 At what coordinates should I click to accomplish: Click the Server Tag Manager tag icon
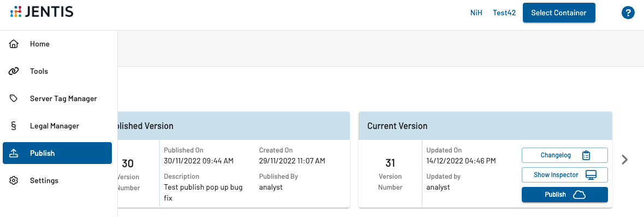[14, 98]
